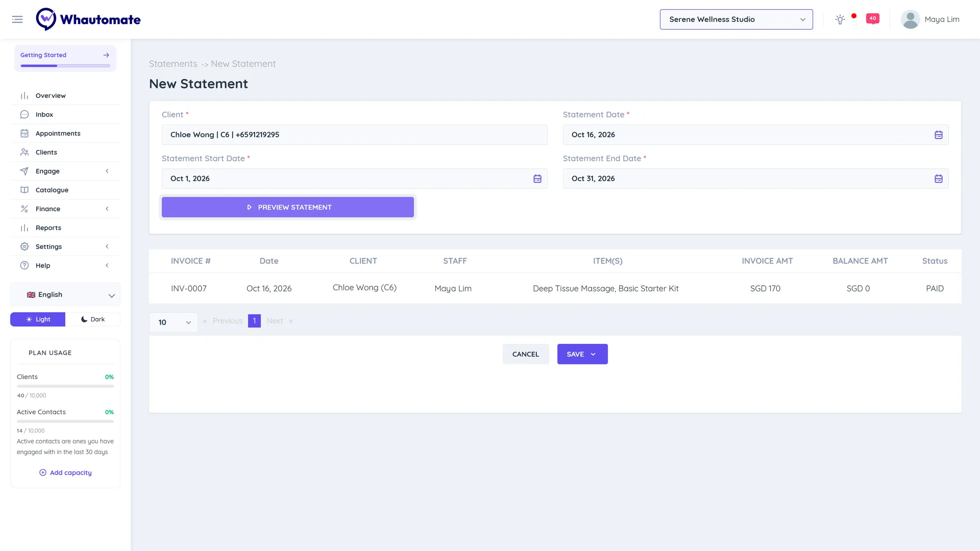980x551 pixels.
Task: Click the Catalogue book icon
Action: (24, 190)
